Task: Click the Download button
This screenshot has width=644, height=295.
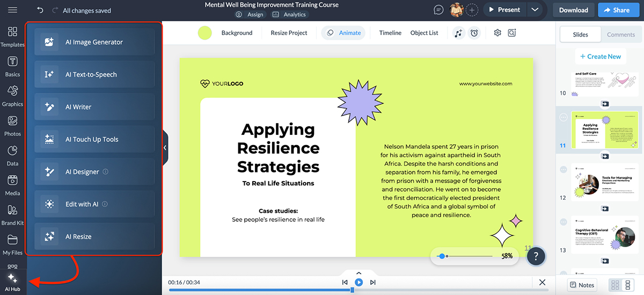Action: tap(573, 10)
